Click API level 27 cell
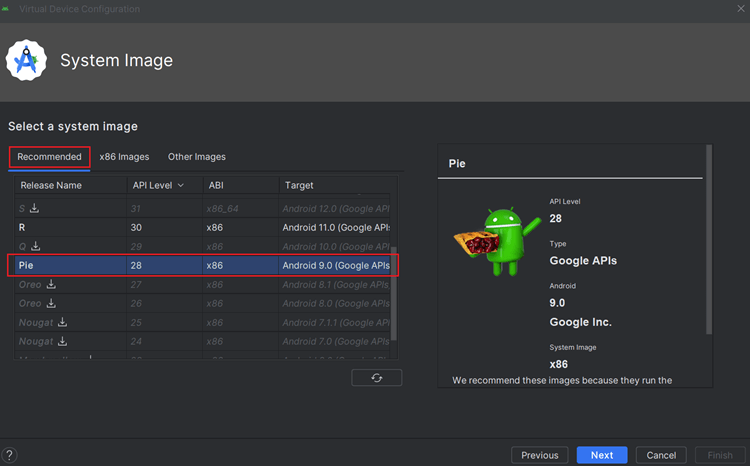This screenshot has width=750, height=466. (x=165, y=284)
